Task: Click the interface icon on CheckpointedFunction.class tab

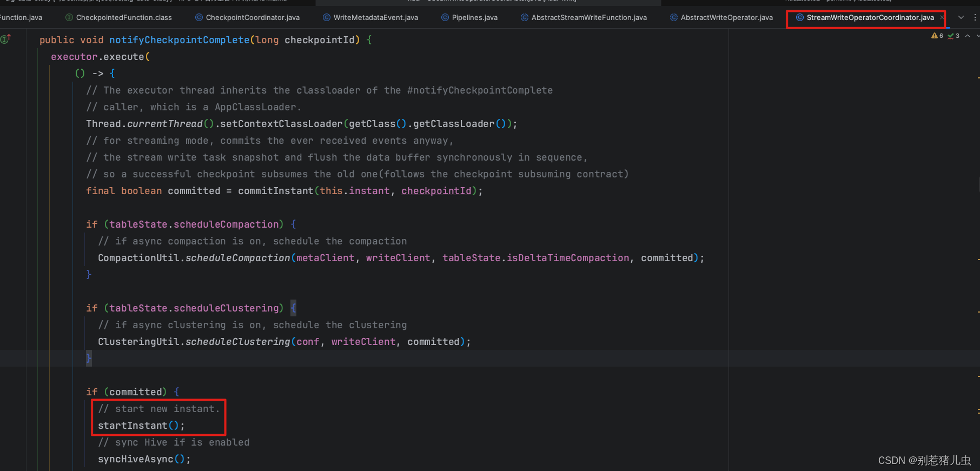Action: [69, 17]
